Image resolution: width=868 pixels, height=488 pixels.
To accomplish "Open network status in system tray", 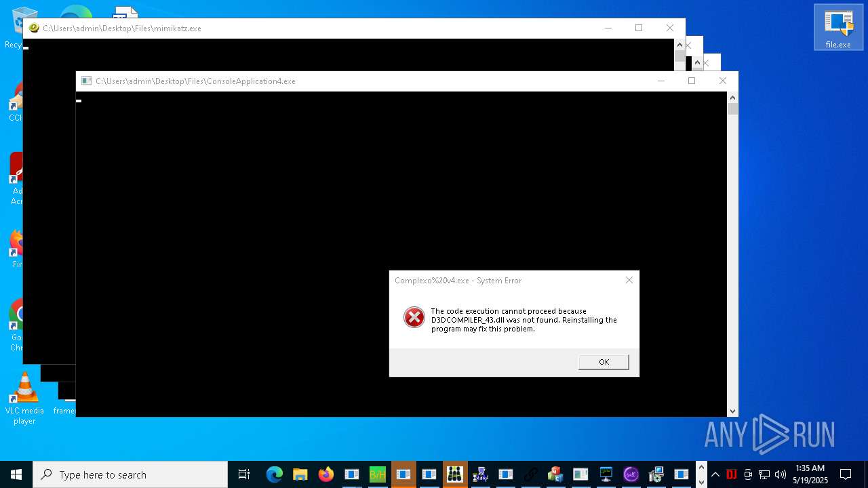I will [x=764, y=474].
